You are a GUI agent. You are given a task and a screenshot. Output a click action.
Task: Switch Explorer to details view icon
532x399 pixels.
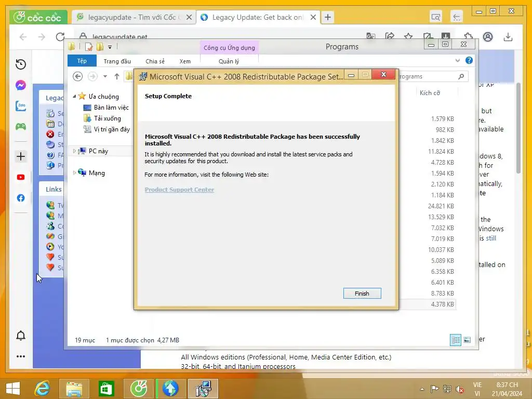coord(455,340)
